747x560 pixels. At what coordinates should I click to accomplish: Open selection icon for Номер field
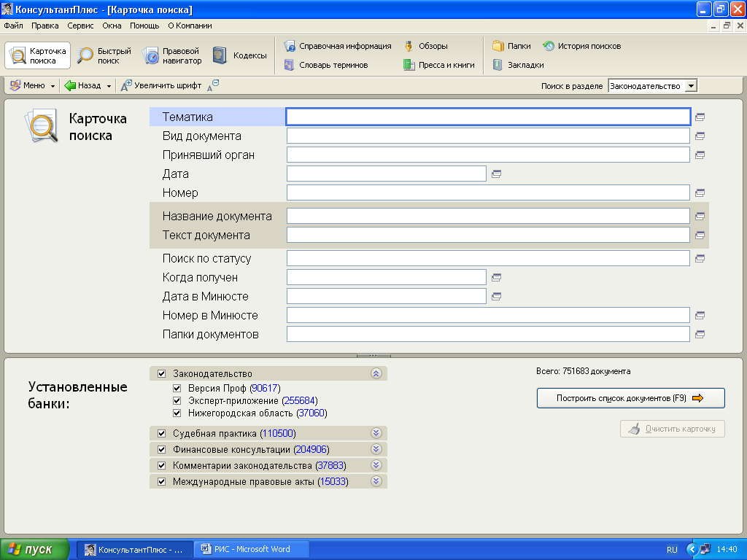(700, 192)
